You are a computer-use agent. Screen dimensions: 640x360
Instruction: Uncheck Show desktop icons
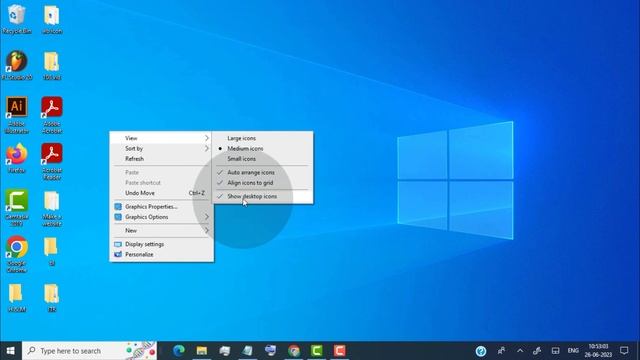coord(262,196)
